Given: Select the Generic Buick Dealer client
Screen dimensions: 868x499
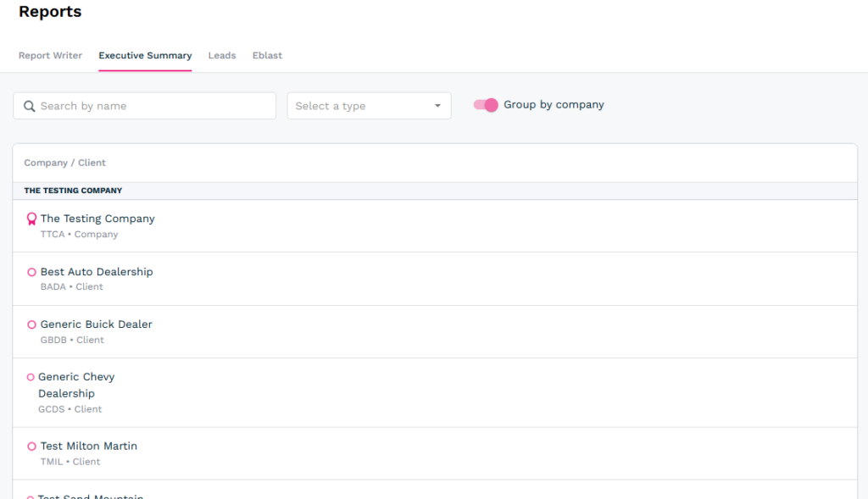Looking at the screenshot, I should coord(97,324).
